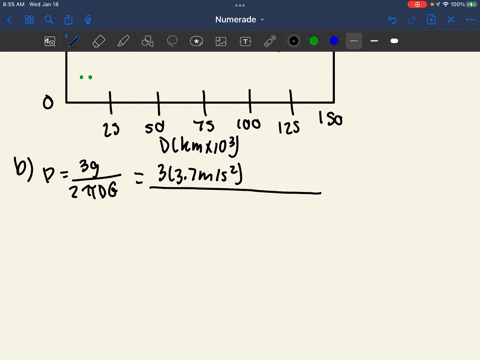
Task: Select the Image insert tool
Action: pyautogui.click(x=221, y=41)
